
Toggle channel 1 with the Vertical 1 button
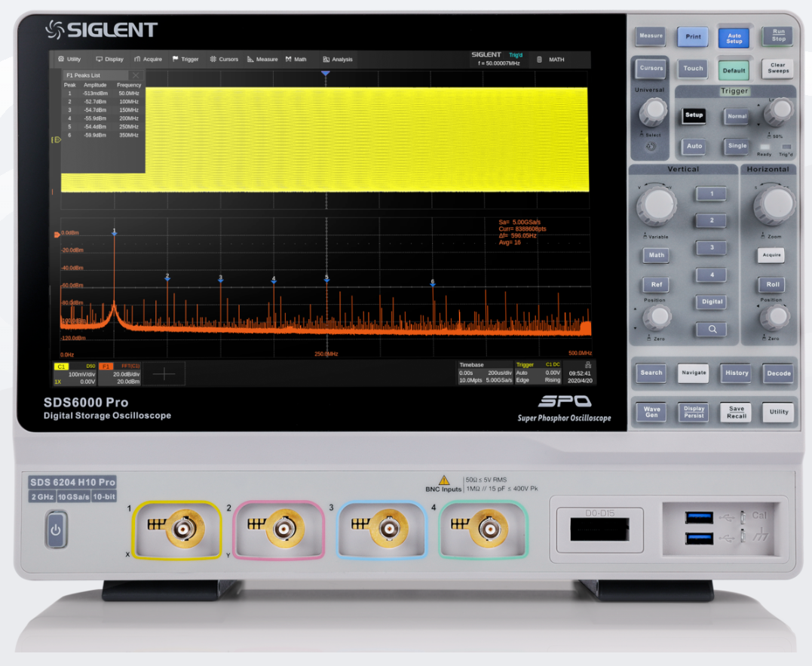coord(712,194)
